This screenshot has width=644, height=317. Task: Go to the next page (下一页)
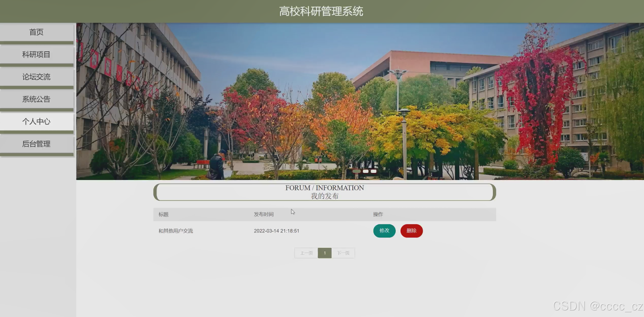[343, 253]
